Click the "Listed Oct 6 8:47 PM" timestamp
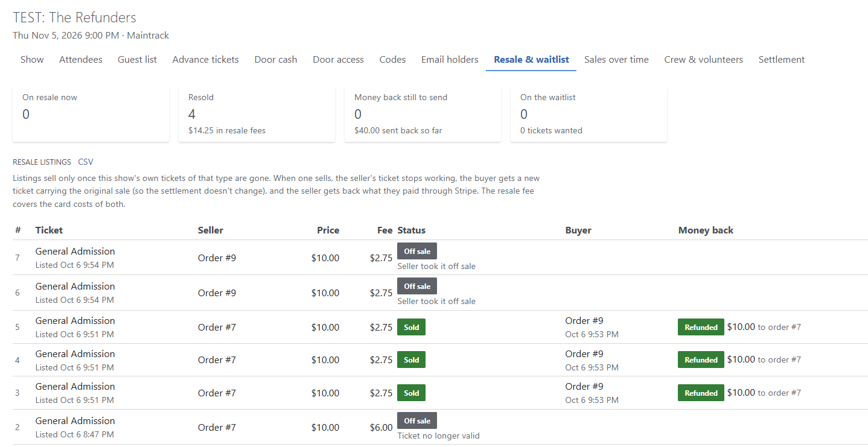The width and height of the screenshot is (868, 447). pyautogui.click(x=75, y=434)
